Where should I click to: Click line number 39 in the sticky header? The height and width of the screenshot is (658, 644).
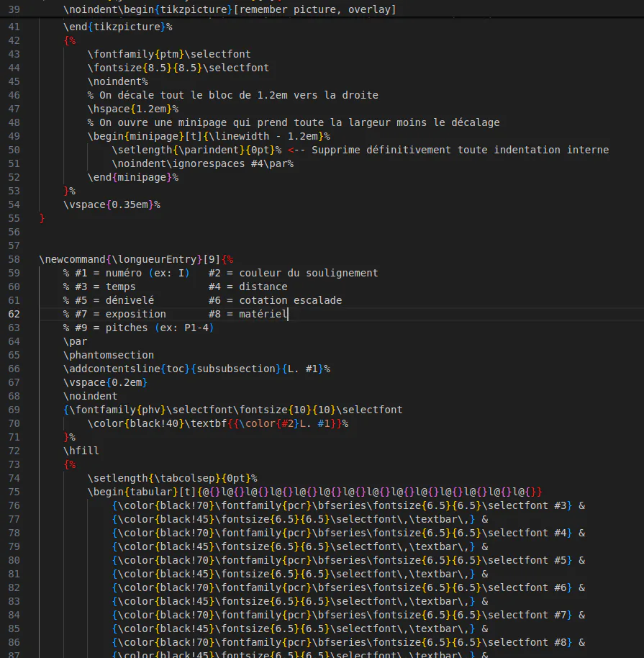(x=14, y=9)
